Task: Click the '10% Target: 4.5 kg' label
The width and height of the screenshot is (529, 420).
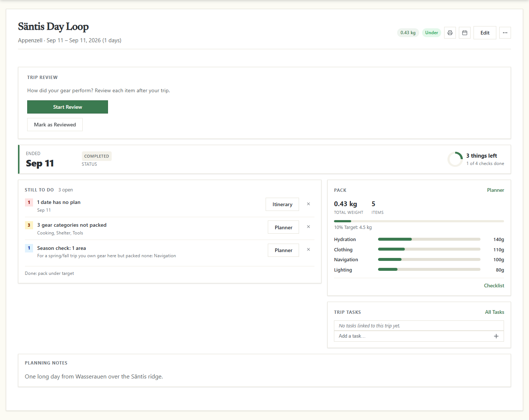Action: (353, 227)
